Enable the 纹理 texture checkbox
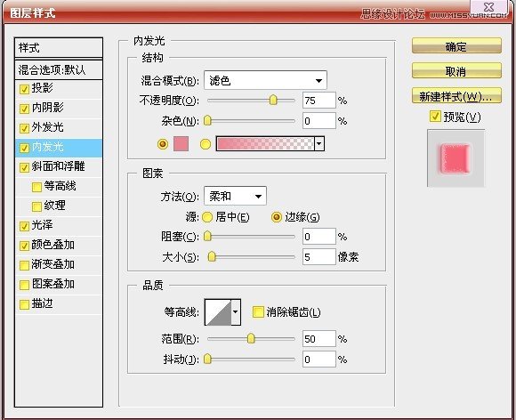Screen dimensions: 516x420 [36, 206]
